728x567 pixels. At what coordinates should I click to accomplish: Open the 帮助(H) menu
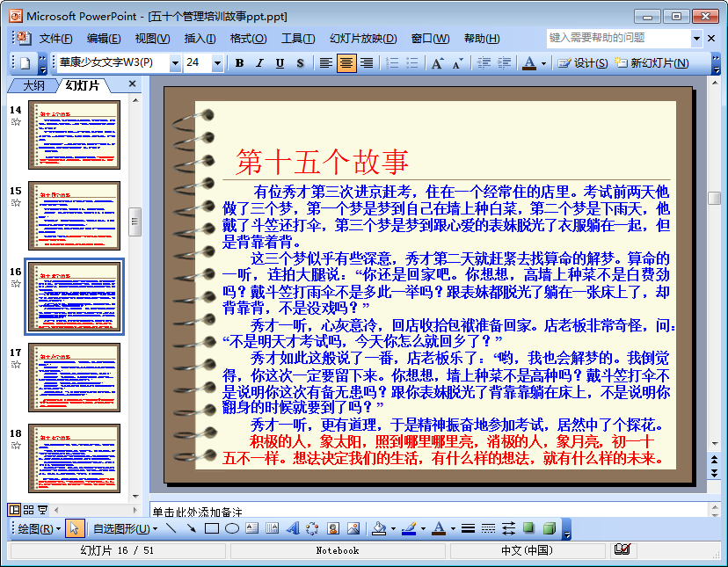(x=482, y=39)
